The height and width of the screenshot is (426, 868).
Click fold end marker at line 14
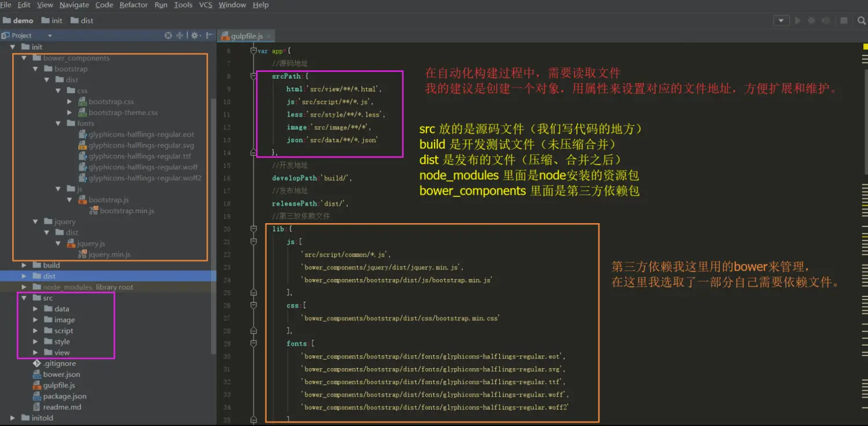(x=253, y=153)
